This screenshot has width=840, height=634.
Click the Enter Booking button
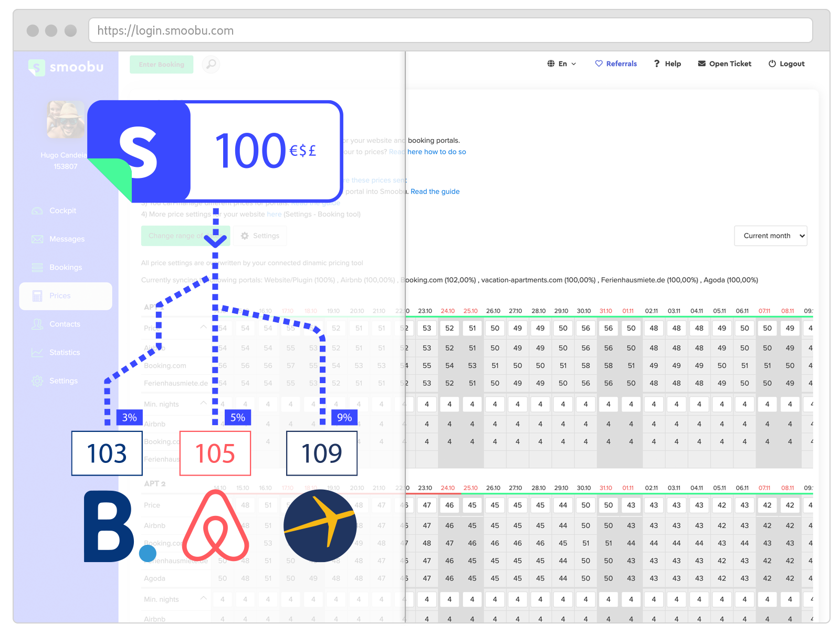click(x=161, y=65)
